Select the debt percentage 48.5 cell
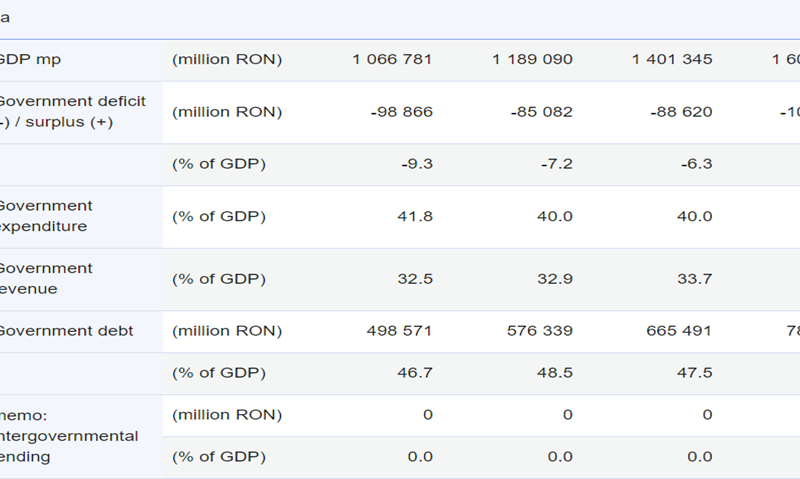800x479 pixels. point(555,373)
